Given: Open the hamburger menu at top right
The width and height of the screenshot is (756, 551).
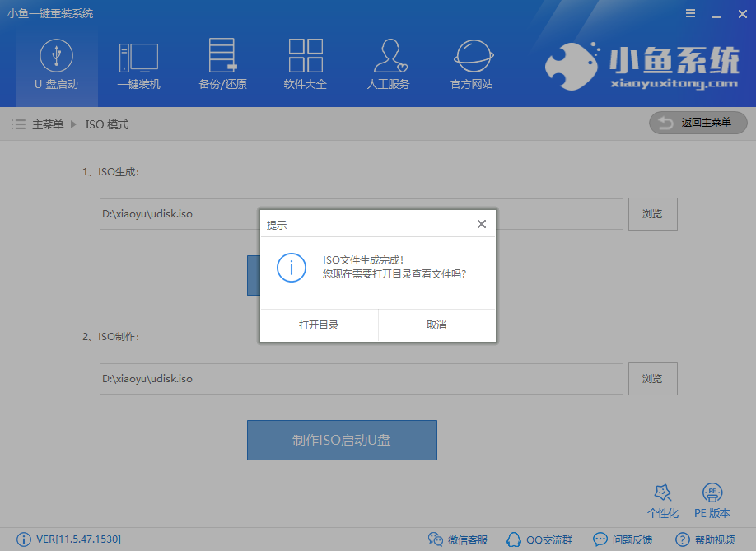Looking at the screenshot, I should point(690,13).
